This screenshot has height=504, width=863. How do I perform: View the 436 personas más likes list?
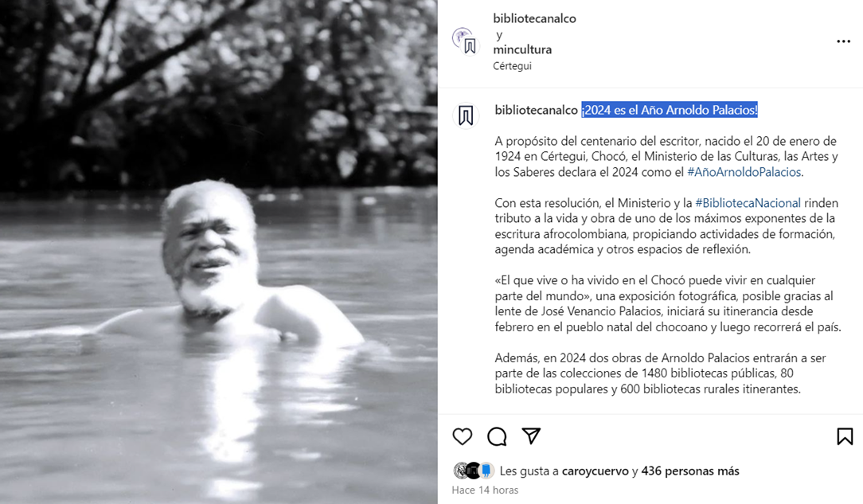(x=690, y=471)
